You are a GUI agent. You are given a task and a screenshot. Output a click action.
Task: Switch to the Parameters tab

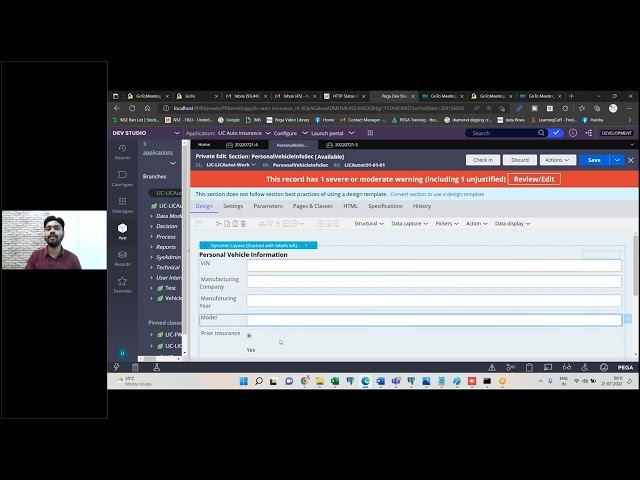click(267, 206)
